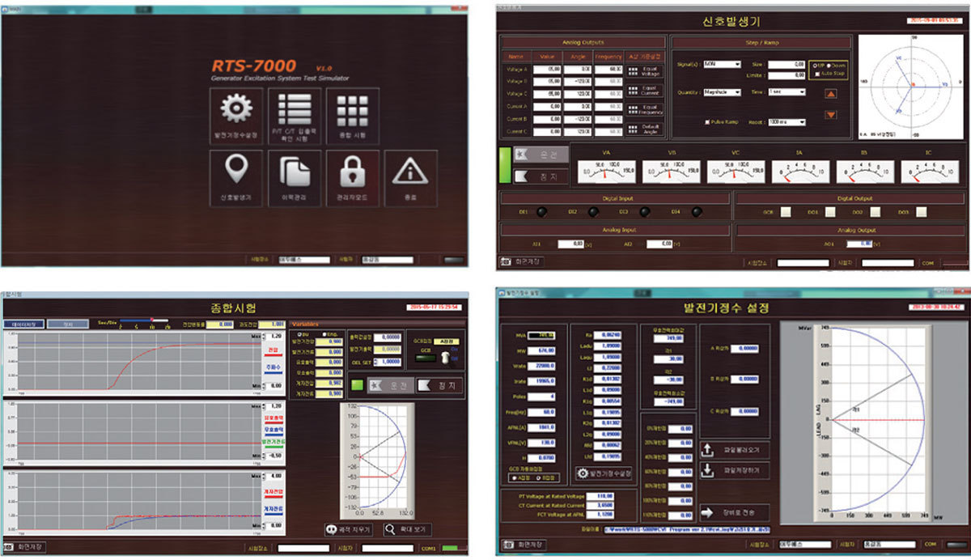Click DEL SET stepper in 종합시험

click(x=377, y=362)
